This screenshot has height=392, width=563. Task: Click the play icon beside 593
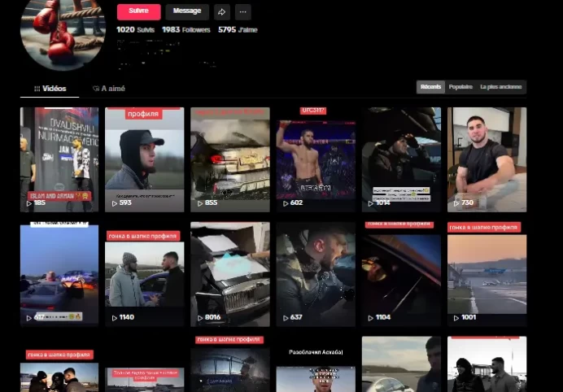[115, 203]
